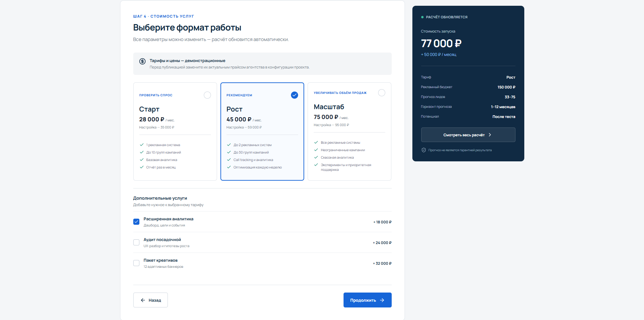Click checkmark beside Отчёт раз в месяц

[142, 167]
